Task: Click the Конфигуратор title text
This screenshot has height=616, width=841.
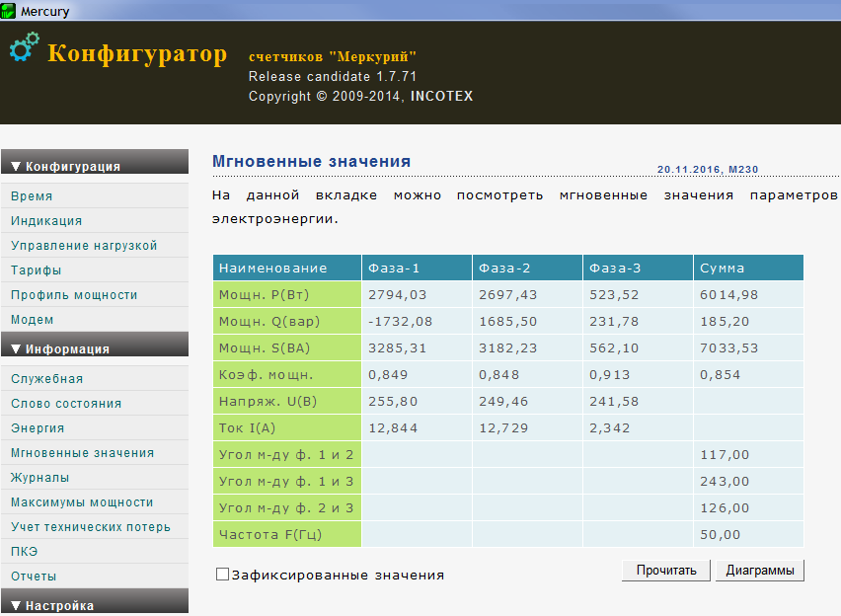Action: click(x=137, y=54)
